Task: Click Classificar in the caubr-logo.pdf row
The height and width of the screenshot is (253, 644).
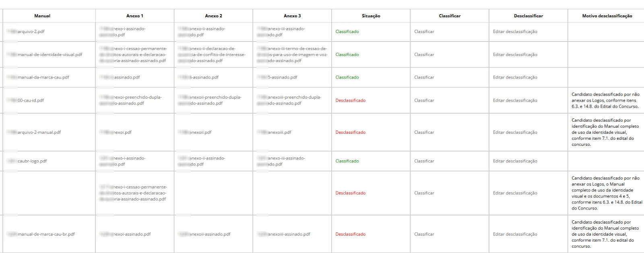Action: pos(424,161)
